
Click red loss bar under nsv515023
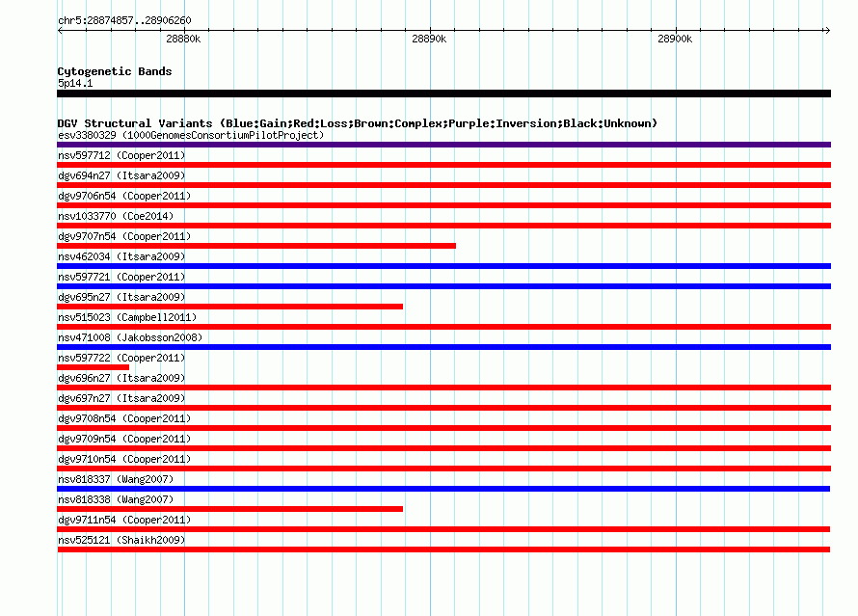click(443, 327)
